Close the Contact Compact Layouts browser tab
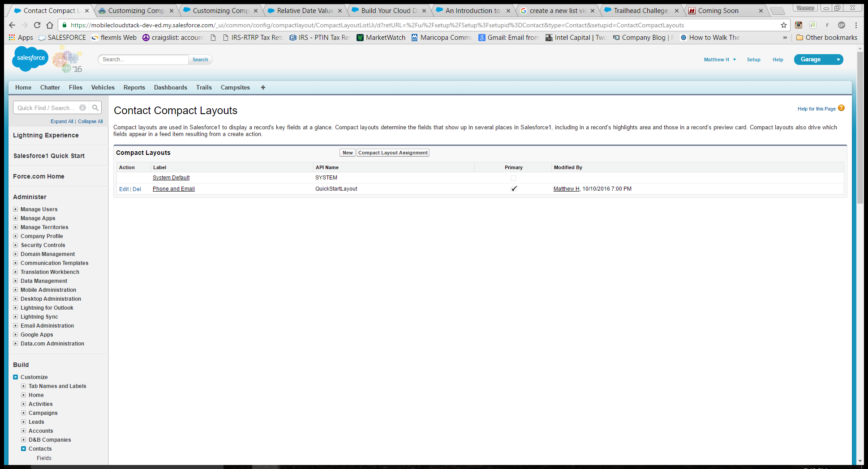This screenshot has width=868, height=469. click(x=87, y=11)
